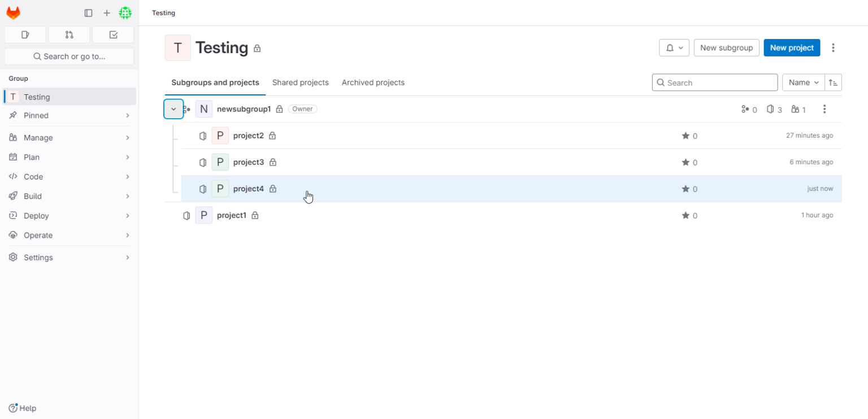Viewport: 868px width, 419px height.
Task: Click the star icon on project1 row
Action: pyautogui.click(x=685, y=215)
